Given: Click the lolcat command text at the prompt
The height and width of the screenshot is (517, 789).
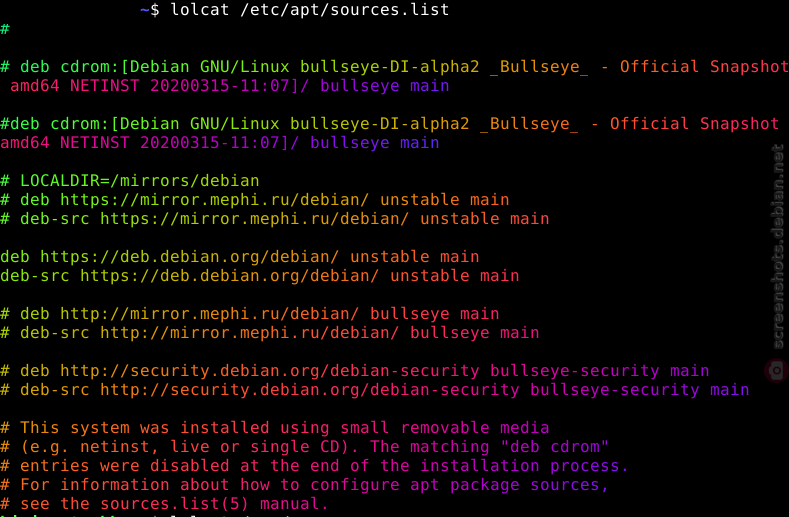Looking at the screenshot, I should pyautogui.click(x=200, y=10).
